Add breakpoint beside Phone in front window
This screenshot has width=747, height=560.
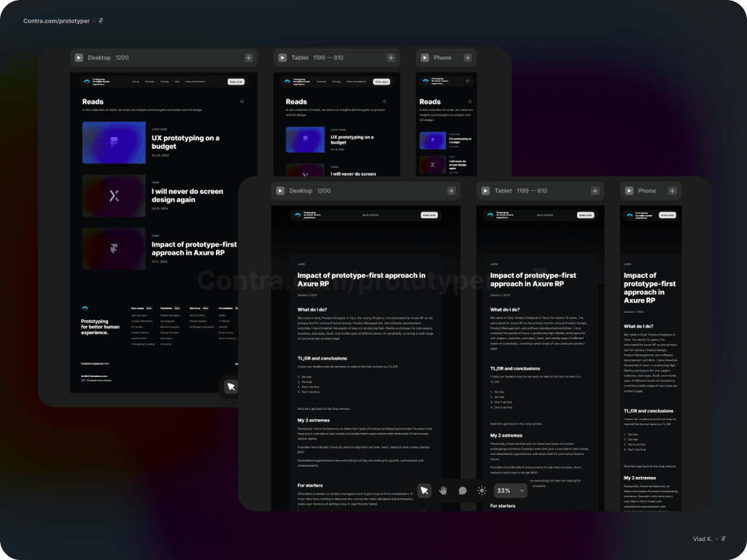672,190
